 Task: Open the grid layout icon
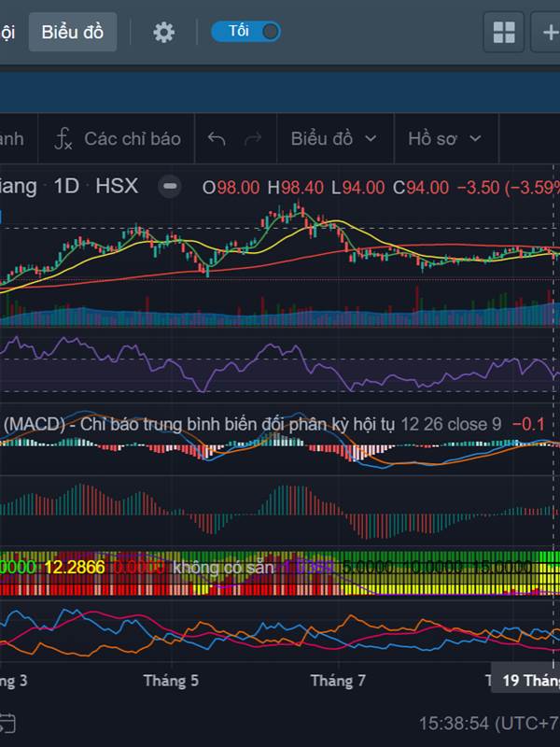(x=504, y=32)
